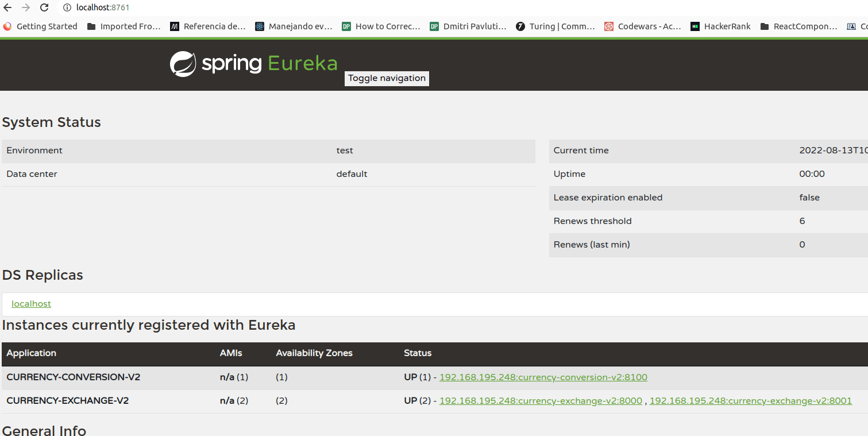The width and height of the screenshot is (868, 436).
Task: Click the DP icon of Dmitri Pavluti bookmark
Action: pos(434,26)
